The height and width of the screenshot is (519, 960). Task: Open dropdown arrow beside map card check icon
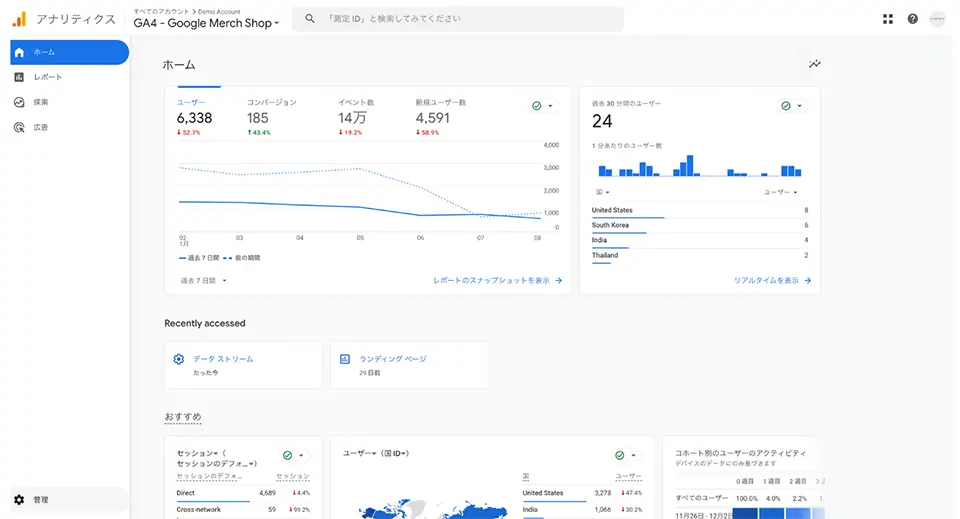pos(633,455)
